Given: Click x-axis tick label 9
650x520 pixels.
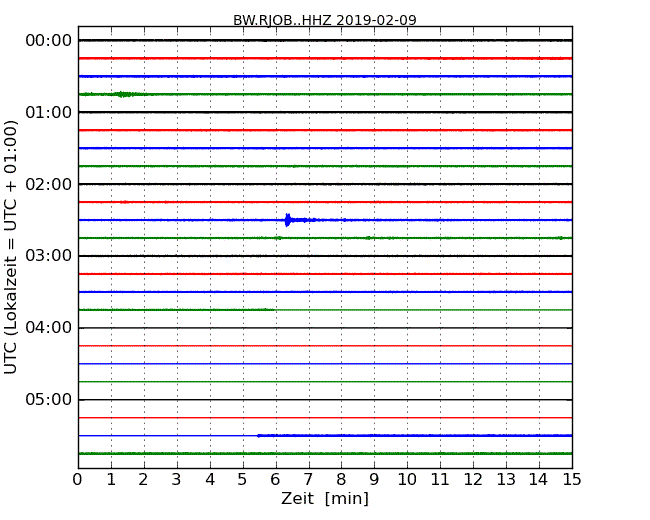Looking at the screenshot, I should pos(374,480).
